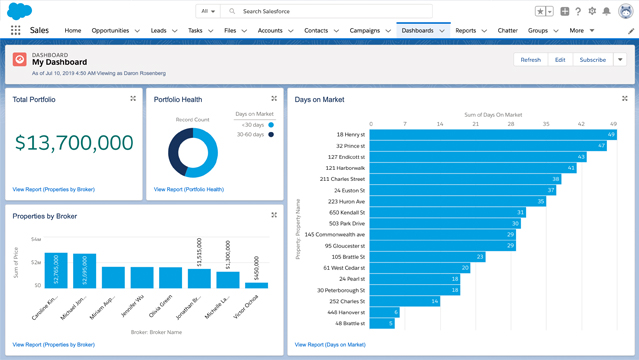This screenshot has width=639, height=360.
Task: Expand the Properties by Broker widget
Action: (x=274, y=215)
